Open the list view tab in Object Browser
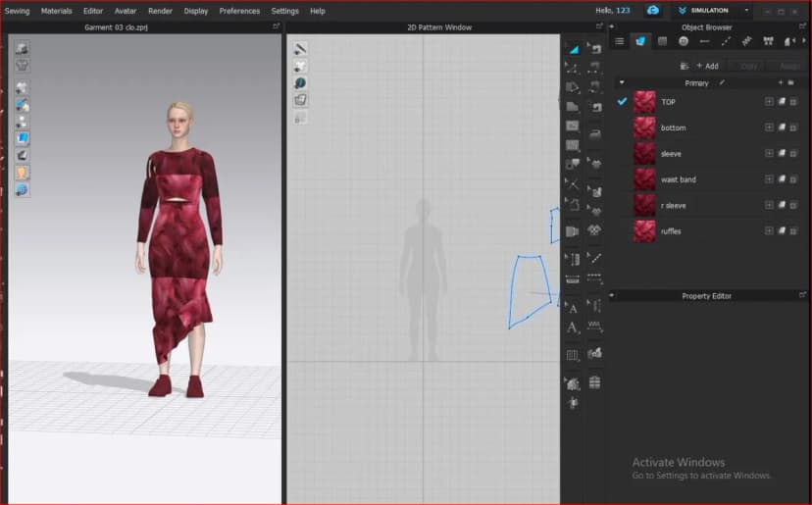 coord(620,41)
